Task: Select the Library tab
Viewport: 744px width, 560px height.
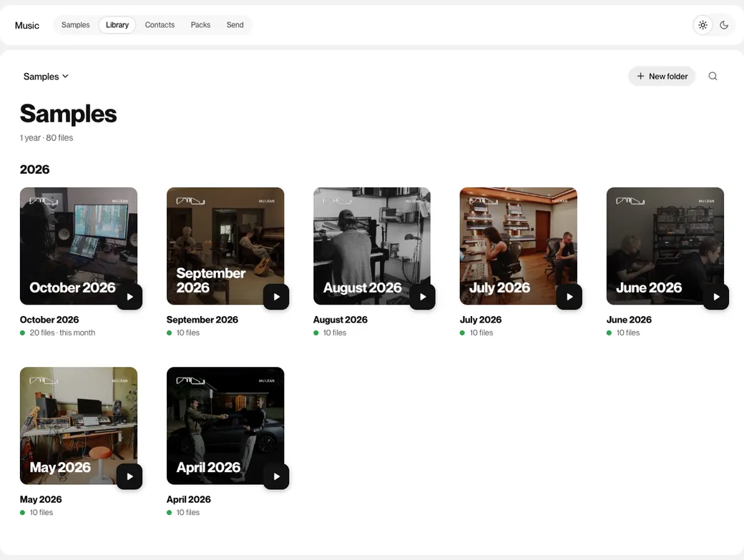Action: (x=117, y=25)
